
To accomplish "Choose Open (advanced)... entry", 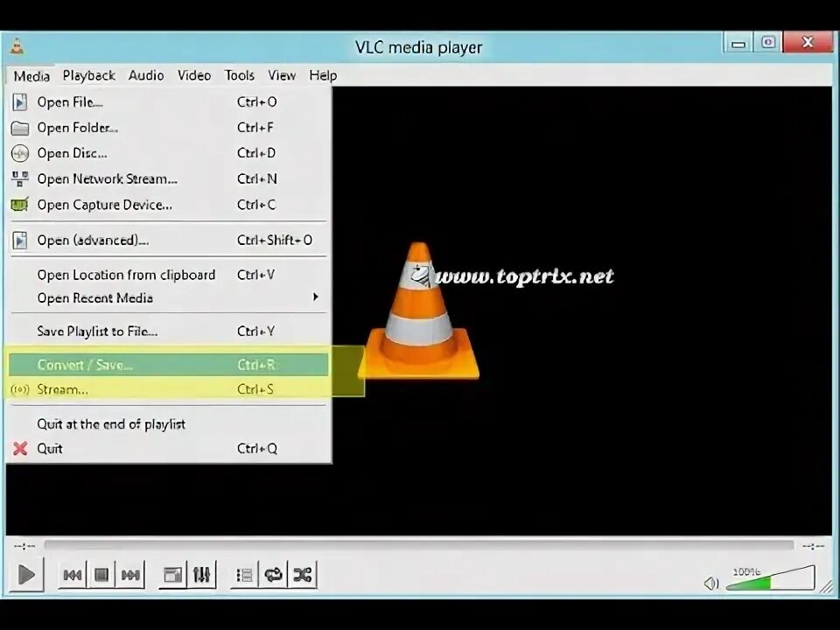I will pyautogui.click(x=169, y=240).
